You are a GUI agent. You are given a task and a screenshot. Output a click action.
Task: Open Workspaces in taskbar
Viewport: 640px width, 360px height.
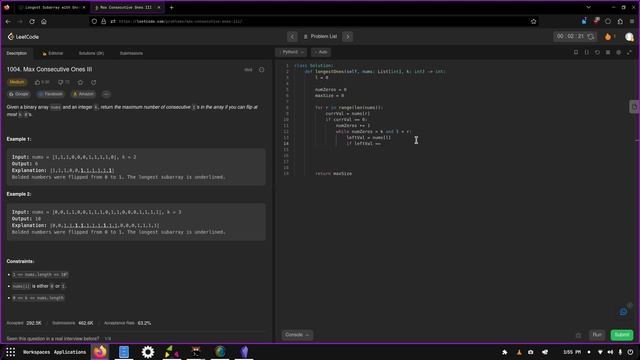point(36,352)
